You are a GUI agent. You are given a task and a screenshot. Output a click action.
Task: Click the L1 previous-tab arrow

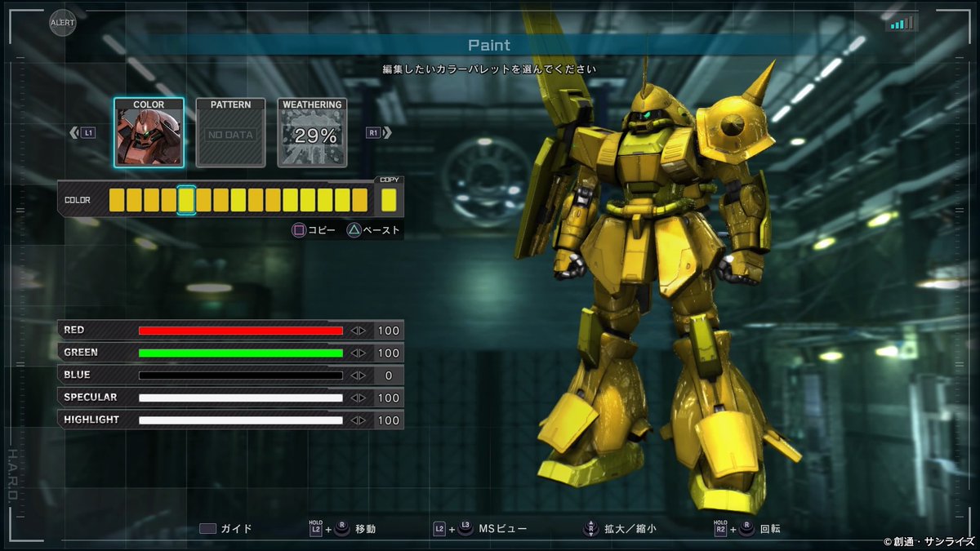82,132
